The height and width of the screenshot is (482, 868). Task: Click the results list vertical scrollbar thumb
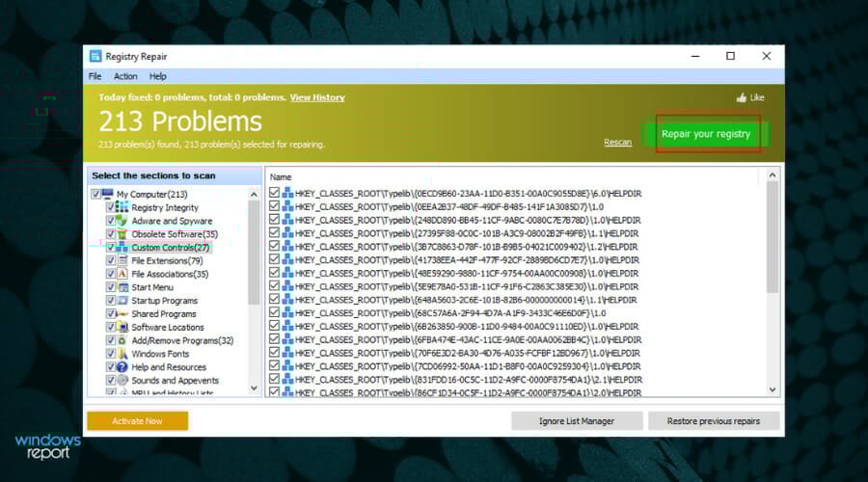[773, 237]
